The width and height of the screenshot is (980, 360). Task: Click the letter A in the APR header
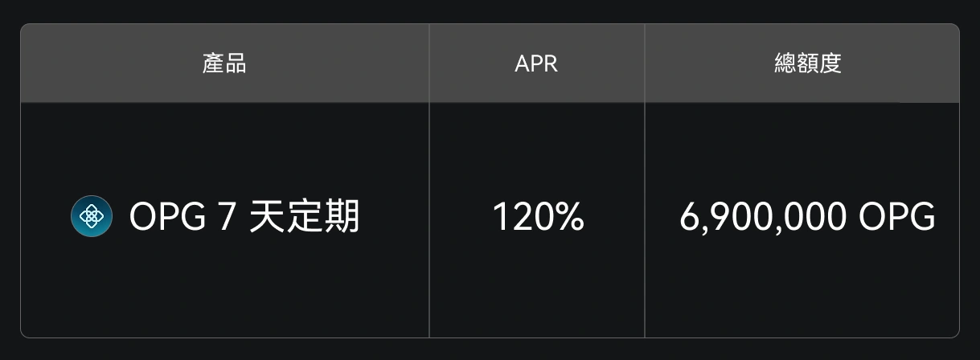pyautogui.click(x=522, y=63)
